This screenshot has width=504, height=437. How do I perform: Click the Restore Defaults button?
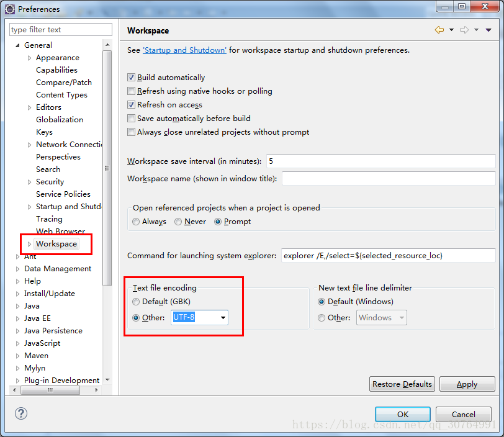402,384
